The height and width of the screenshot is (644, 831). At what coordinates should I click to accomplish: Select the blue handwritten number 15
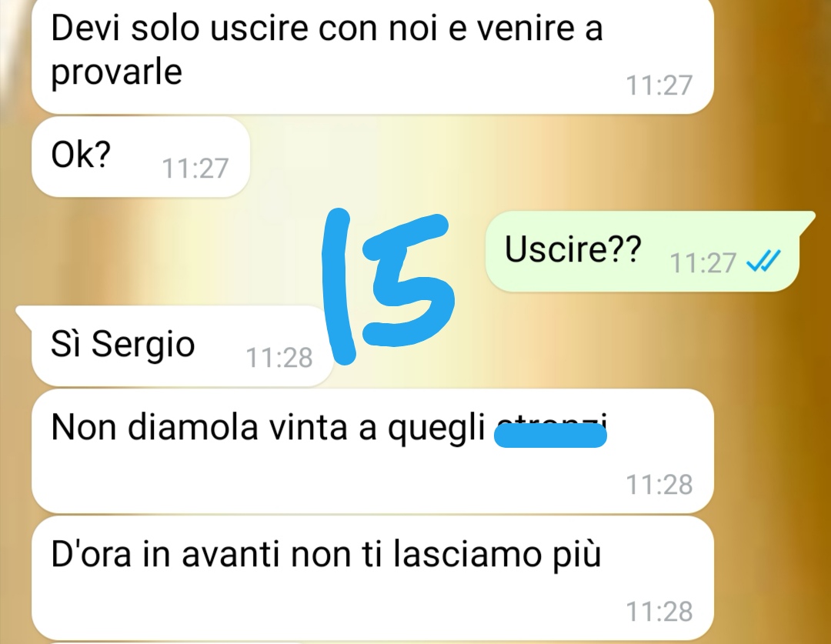click(x=389, y=286)
